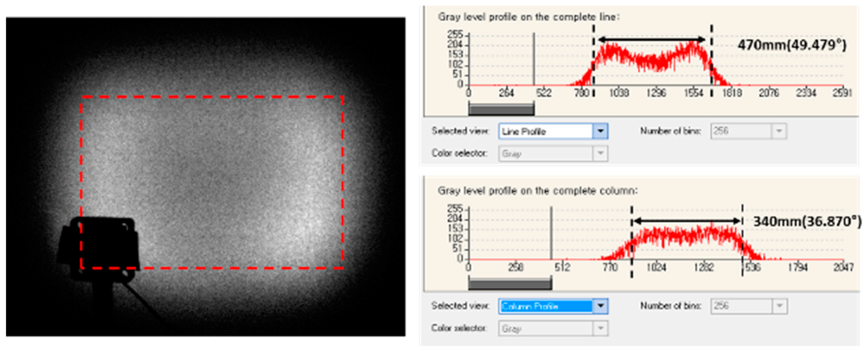Click the 470mm(49.479°) width annotation

coord(792,45)
